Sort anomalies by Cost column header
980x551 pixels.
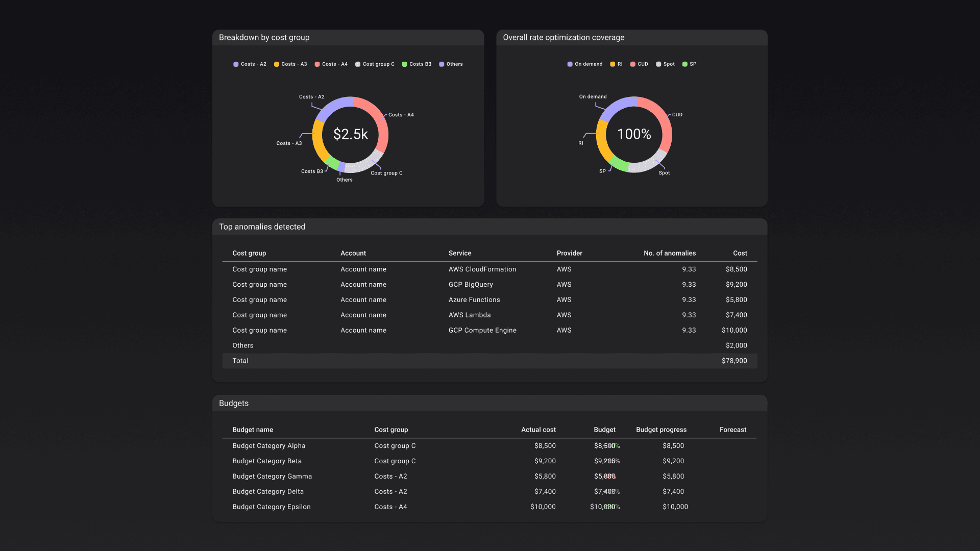point(740,253)
